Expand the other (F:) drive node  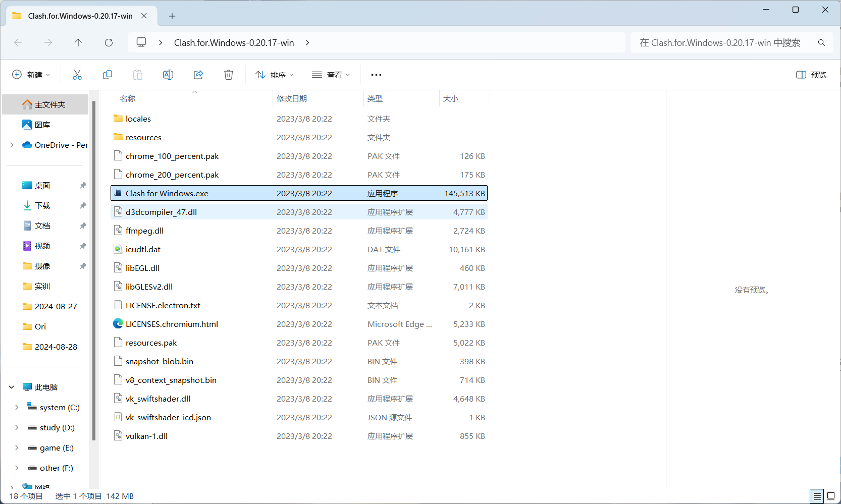(x=17, y=468)
